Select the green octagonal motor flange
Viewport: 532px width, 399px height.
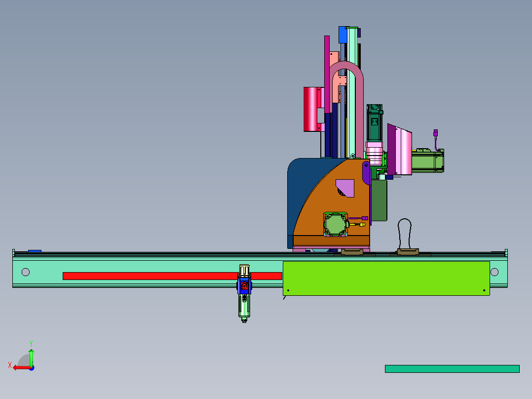click(336, 224)
